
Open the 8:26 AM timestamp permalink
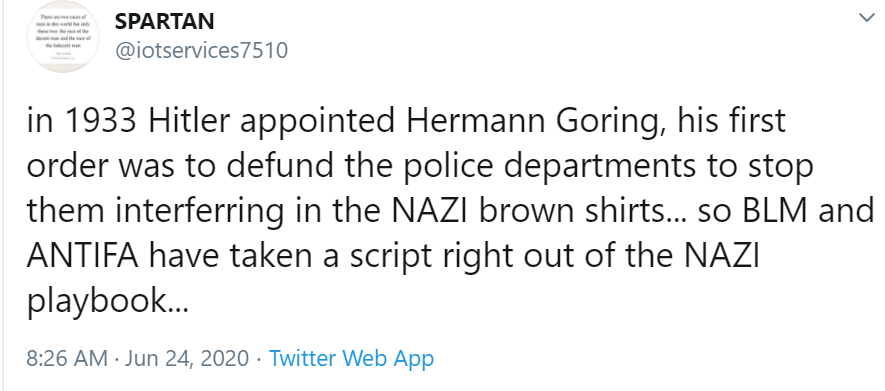coord(67,358)
